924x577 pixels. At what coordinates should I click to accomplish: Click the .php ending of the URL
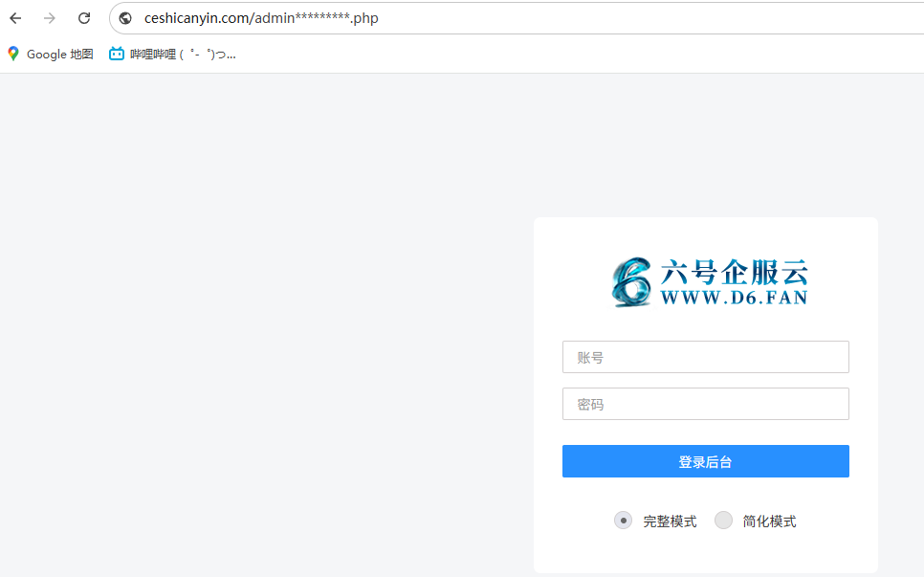[x=364, y=18]
